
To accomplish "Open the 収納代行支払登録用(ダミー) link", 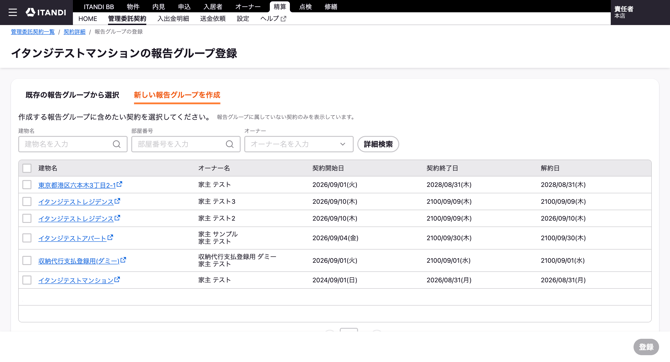I will point(79,261).
